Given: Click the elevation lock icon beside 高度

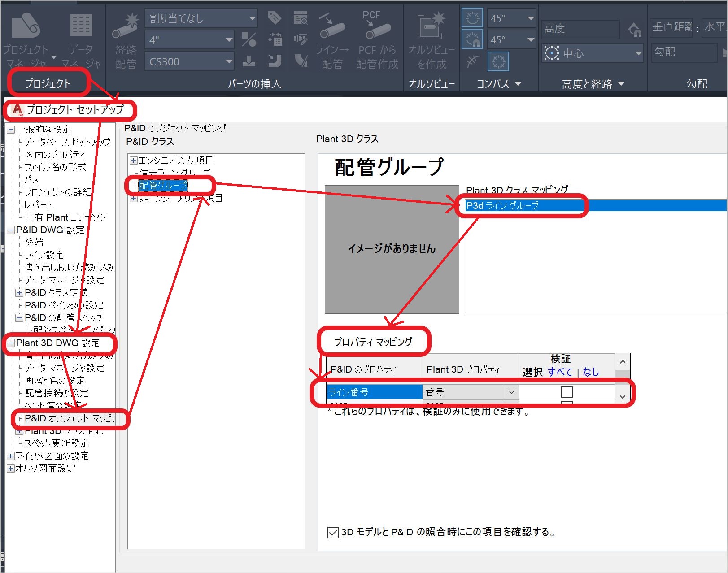Looking at the screenshot, I should tap(634, 30).
